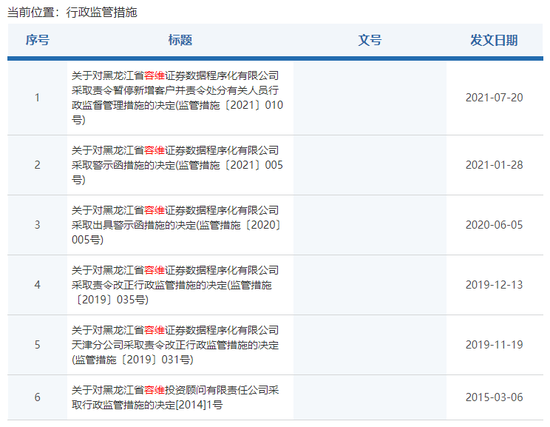The height and width of the screenshot is (427, 550).
Task: Click the 文号 column header
Action: click(x=370, y=40)
